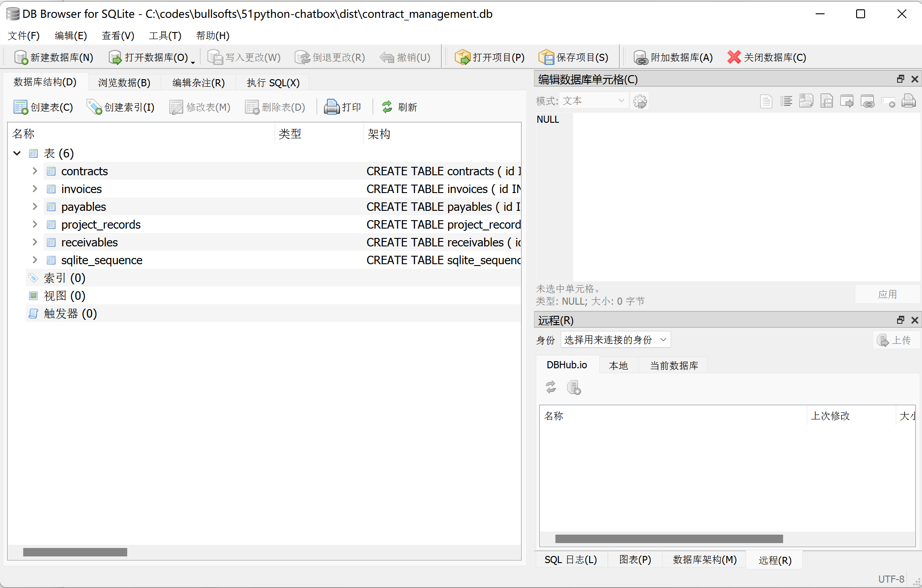Open the cell edit mode dropdown

[x=594, y=101]
